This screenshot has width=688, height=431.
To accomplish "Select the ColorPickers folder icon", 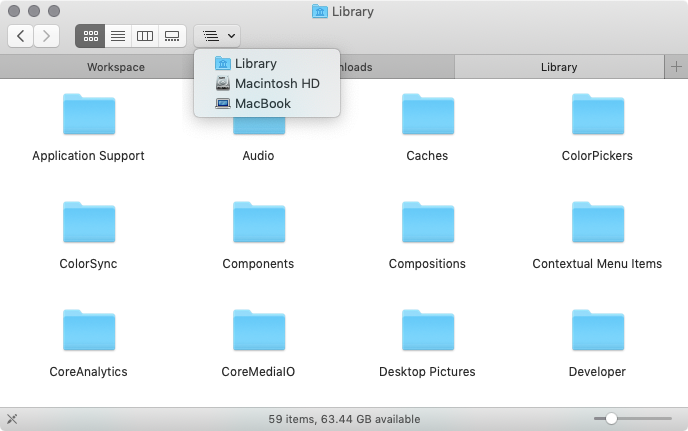I will [x=598, y=114].
